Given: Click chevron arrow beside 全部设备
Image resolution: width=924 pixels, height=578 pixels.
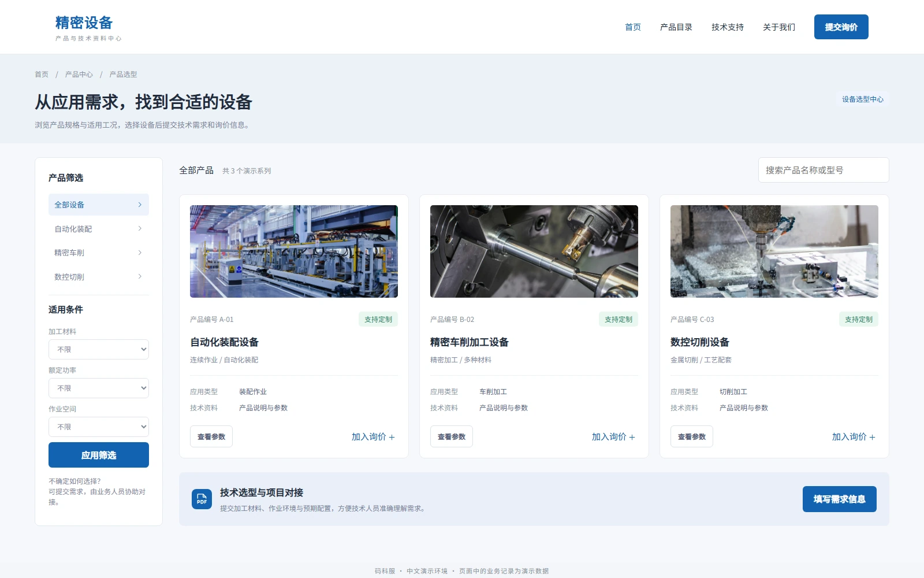Looking at the screenshot, I should click(140, 205).
